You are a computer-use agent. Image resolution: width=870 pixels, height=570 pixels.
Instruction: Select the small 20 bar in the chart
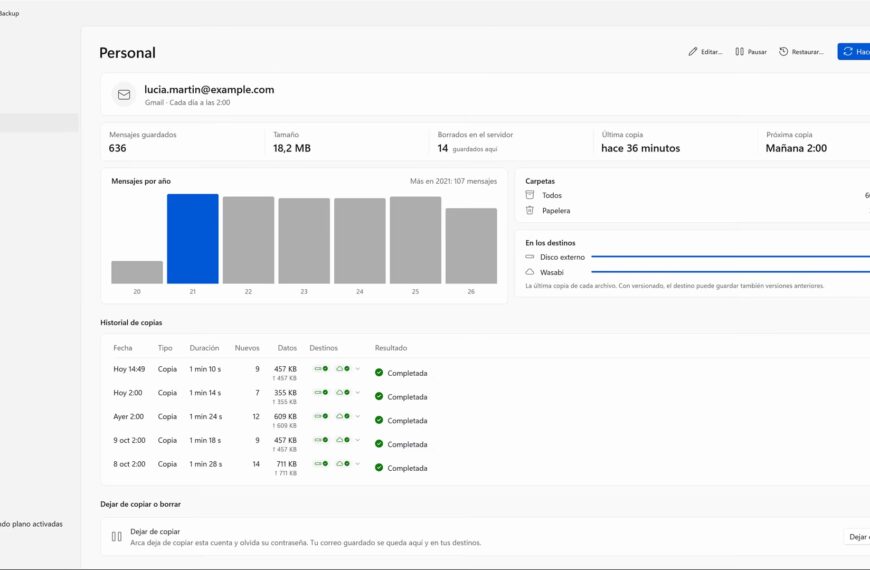(x=137, y=273)
